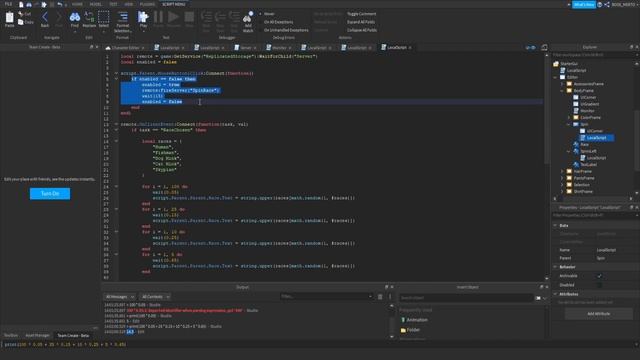Expand the ColorFrame node in Explorer
The image size is (640, 360).
(569, 118)
